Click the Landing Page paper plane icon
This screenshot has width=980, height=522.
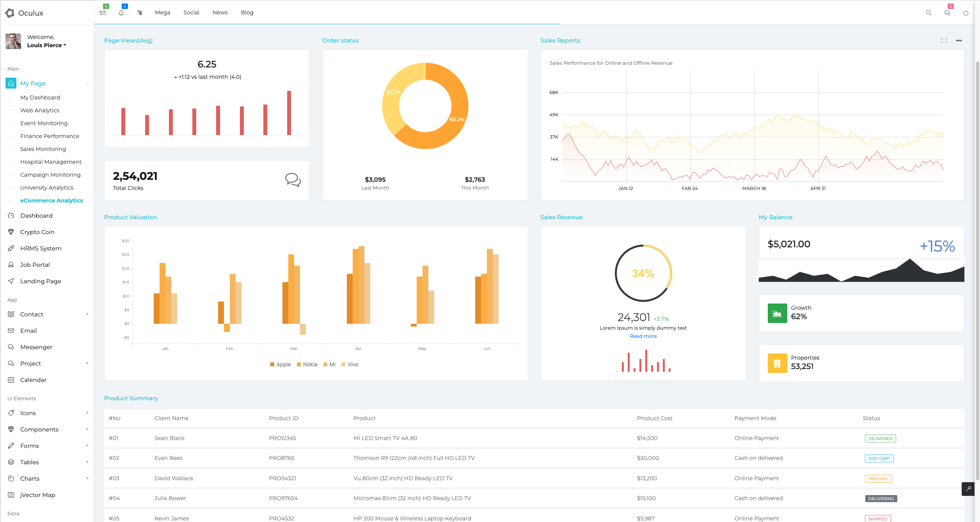11,281
